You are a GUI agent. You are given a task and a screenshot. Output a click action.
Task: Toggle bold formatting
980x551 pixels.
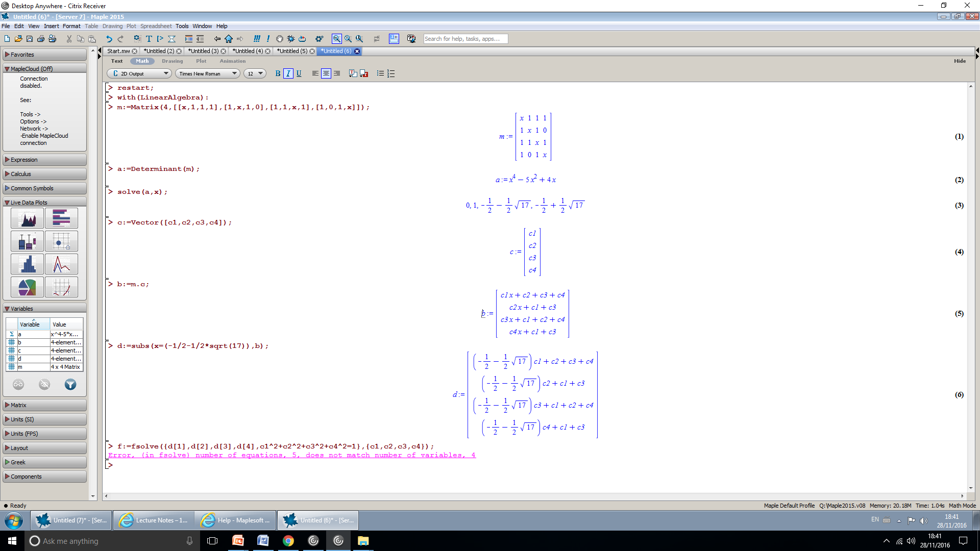click(278, 73)
